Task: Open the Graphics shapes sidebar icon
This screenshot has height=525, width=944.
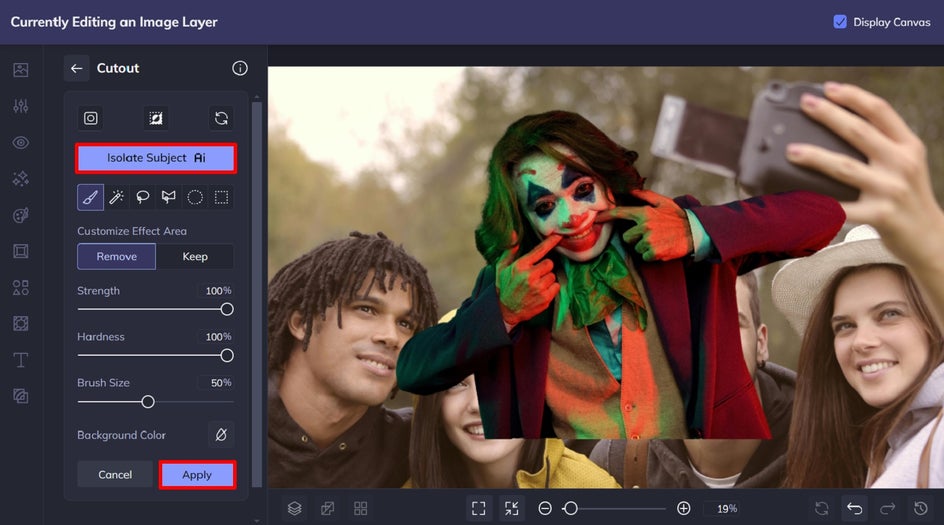Action: 20,287
